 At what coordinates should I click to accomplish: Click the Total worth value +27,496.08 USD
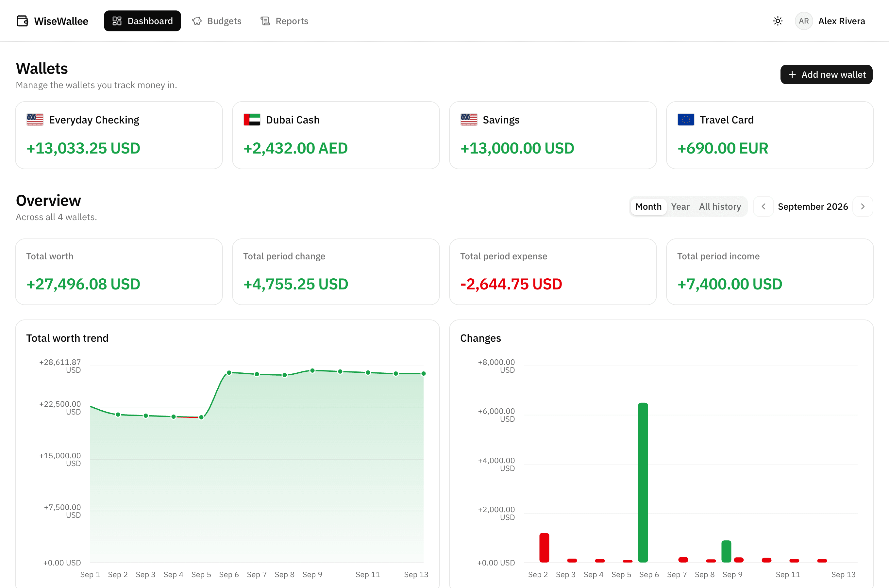coord(83,284)
